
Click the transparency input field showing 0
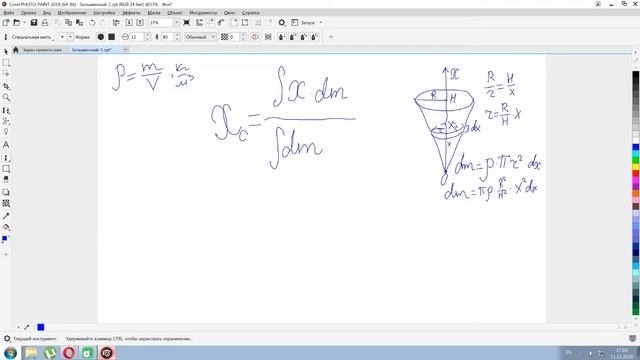tap(234, 37)
